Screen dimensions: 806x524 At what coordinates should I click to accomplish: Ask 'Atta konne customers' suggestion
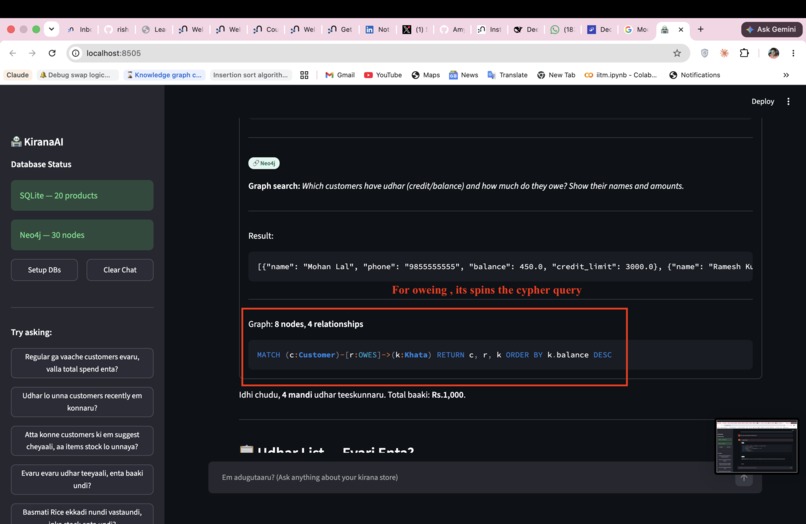pyautogui.click(x=82, y=441)
